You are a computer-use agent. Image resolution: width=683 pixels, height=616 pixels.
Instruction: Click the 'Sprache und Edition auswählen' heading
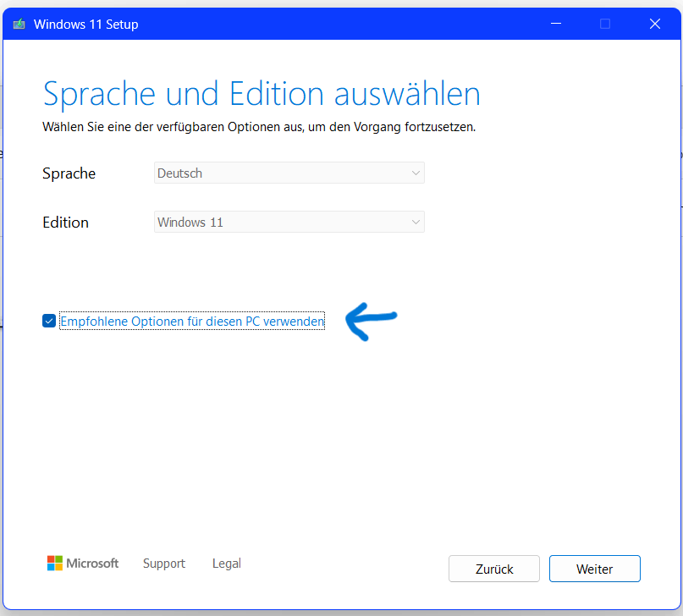(262, 94)
